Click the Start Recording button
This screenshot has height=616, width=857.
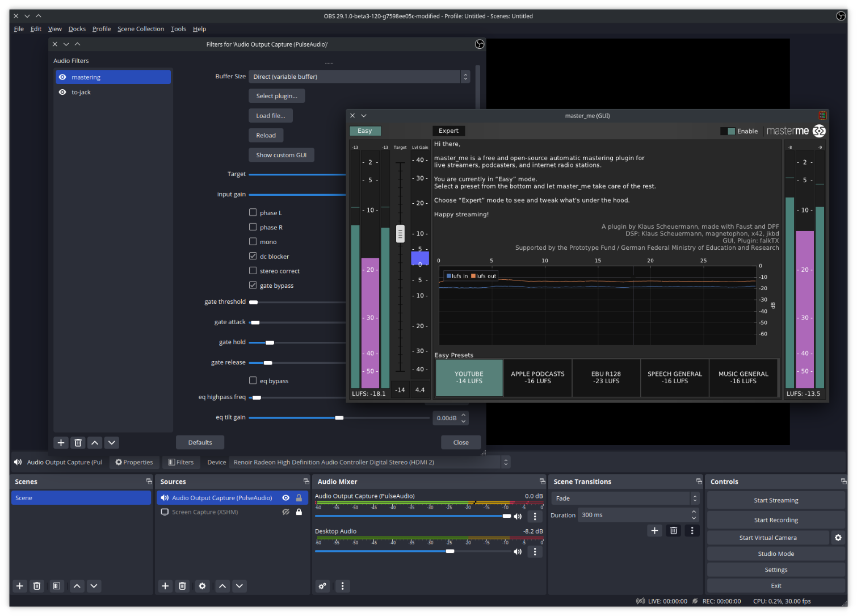pyautogui.click(x=776, y=520)
